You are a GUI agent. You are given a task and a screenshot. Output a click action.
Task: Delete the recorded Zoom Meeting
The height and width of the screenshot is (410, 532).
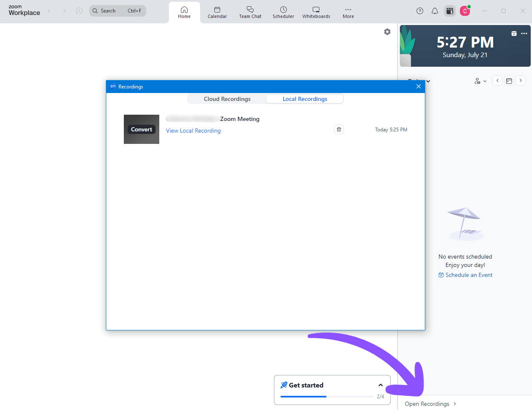pos(339,129)
